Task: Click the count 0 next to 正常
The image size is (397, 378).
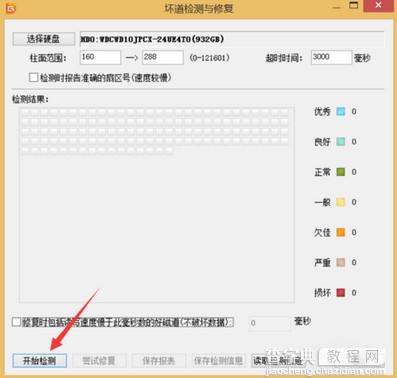Action: (354, 172)
